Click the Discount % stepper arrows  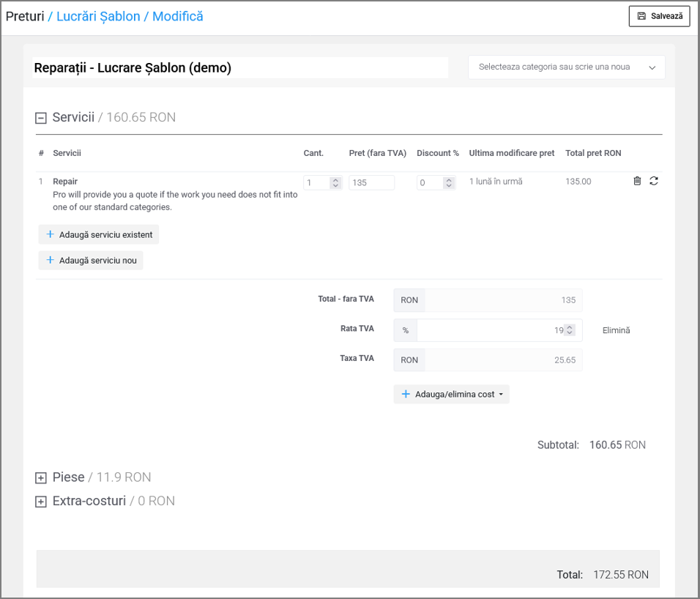click(x=448, y=183)
